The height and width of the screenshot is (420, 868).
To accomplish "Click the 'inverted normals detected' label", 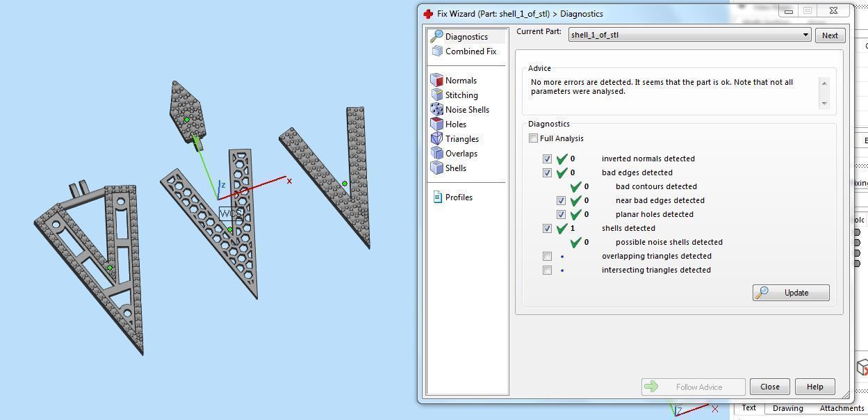I will coord(648,159).
